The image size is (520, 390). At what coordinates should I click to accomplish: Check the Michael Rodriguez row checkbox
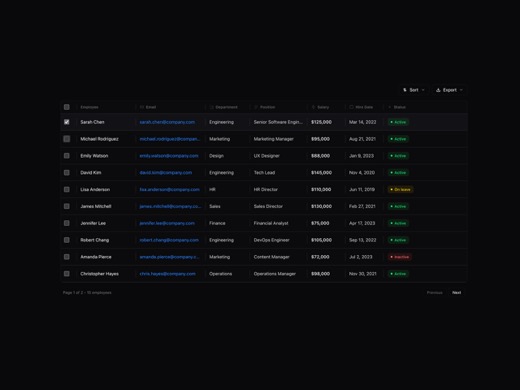pos(67,139)
